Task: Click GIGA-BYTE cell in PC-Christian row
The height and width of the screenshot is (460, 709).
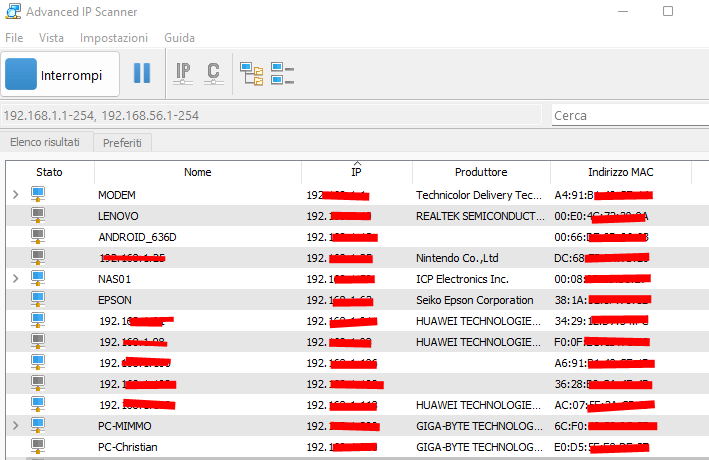Action: tap(479, 447)
